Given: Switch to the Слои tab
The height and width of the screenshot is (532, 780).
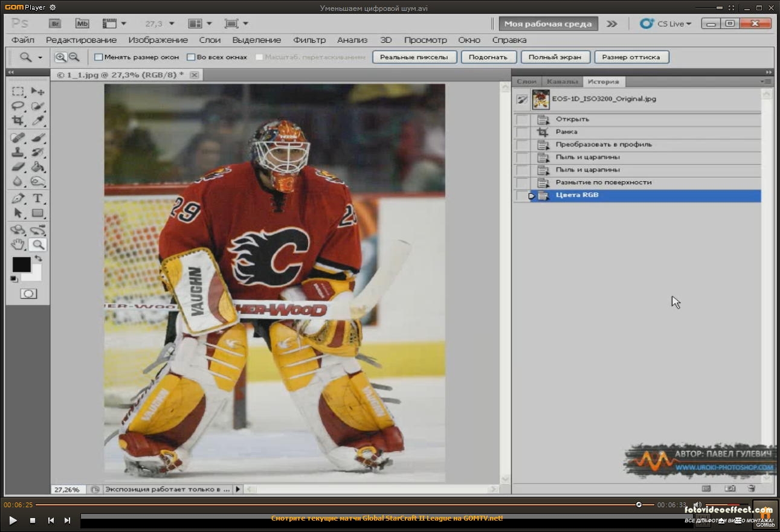Looking at the screenshot, I should click(527, 82).
